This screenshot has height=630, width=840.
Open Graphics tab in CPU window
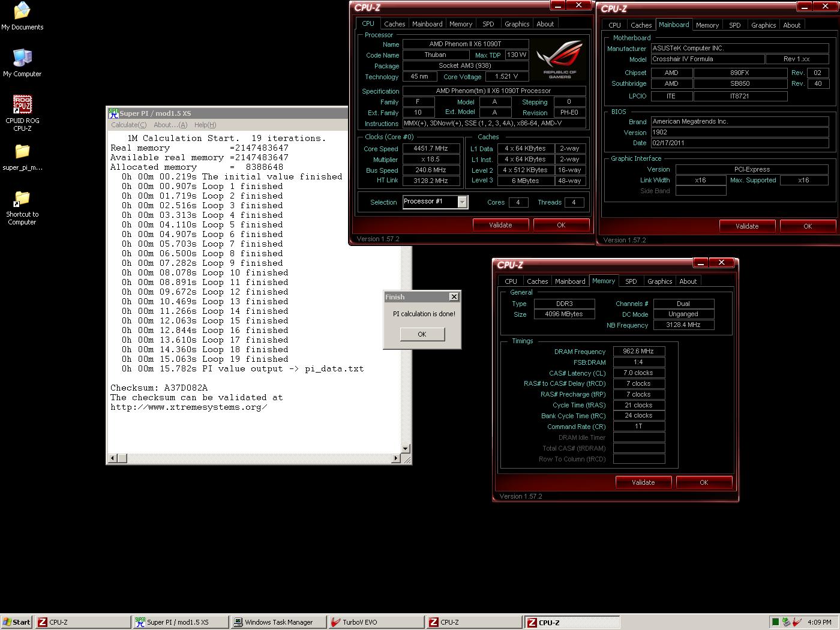click(517, 24)
